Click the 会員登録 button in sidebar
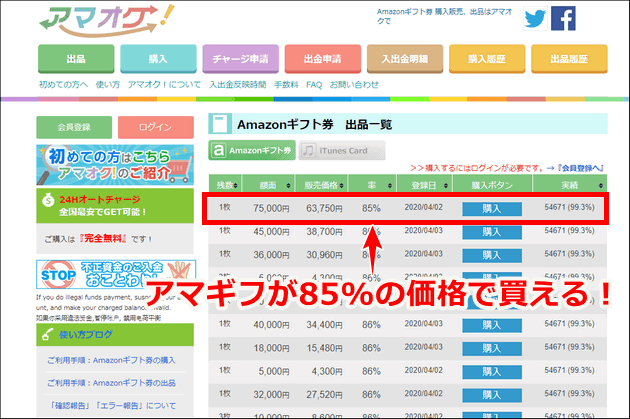630x419 pixels. coord(74,127)
